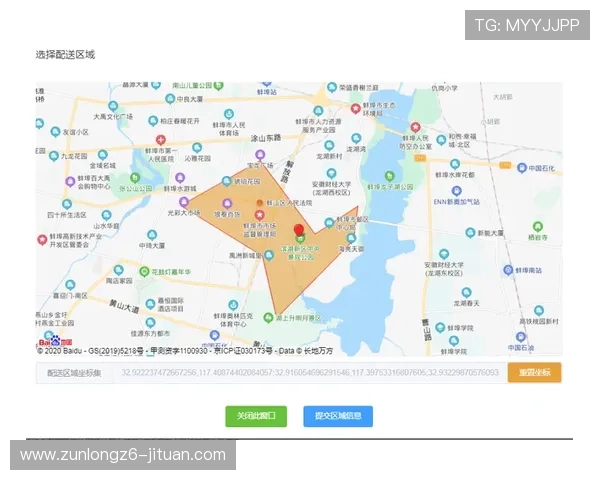Click the 蚌埠奥林匹克体育中心 icon

(233, 305)
